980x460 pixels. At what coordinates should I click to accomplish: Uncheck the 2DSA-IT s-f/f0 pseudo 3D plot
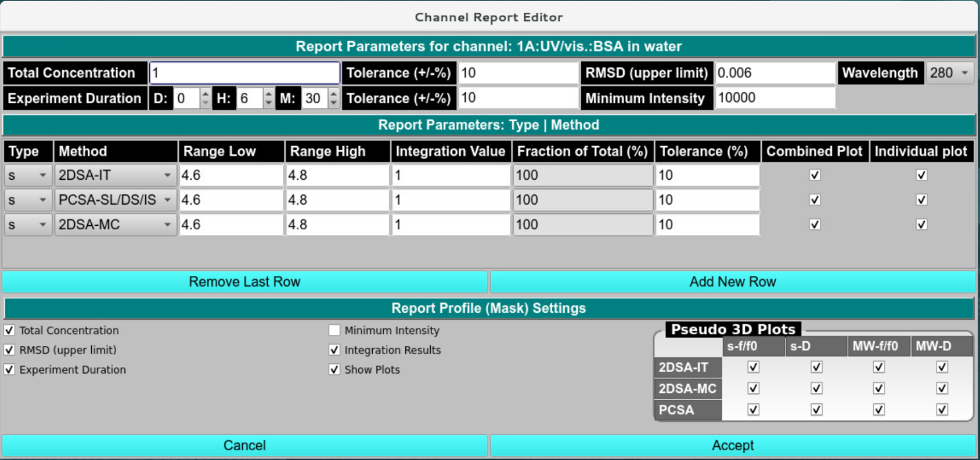pyautogui.click(x=753, y=367)
